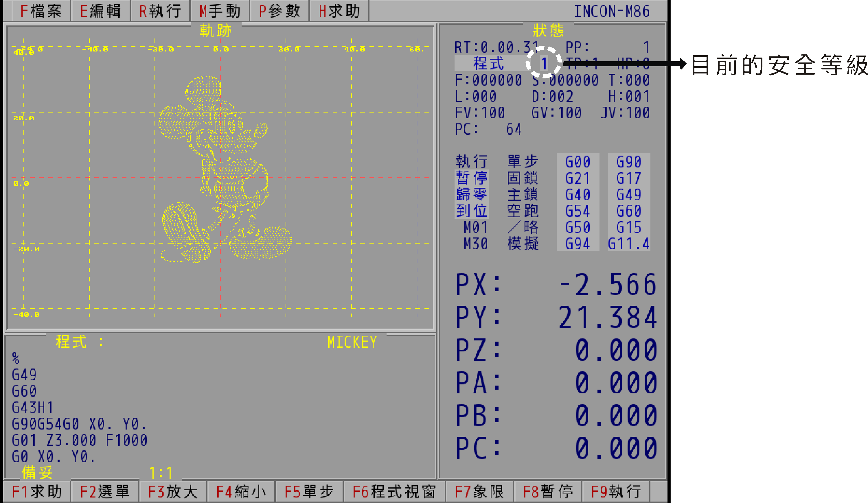Image resolution: width=868 pixels, height=503 pixels.
Task: Toggle the 主鎖 spindle lock status
Action: point(523,195)
